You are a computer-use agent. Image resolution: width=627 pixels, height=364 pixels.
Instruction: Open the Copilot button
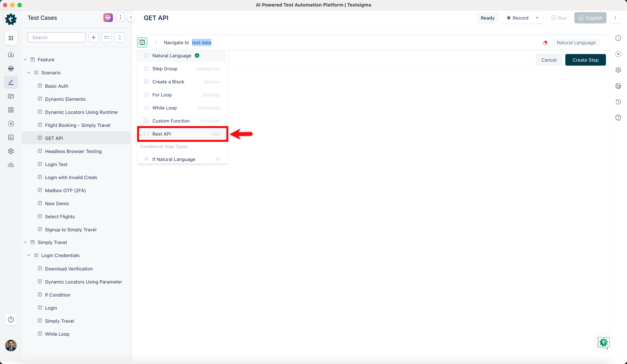[590, 18]
